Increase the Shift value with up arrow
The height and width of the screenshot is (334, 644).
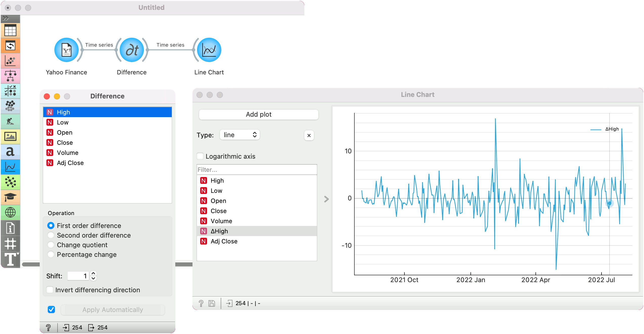point(93,273)
